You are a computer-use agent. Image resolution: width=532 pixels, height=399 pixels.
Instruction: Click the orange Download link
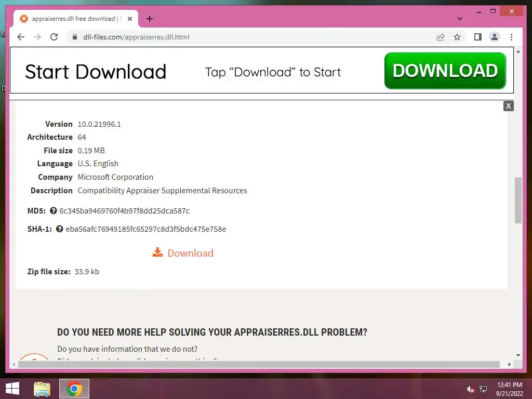click(190, 253)
